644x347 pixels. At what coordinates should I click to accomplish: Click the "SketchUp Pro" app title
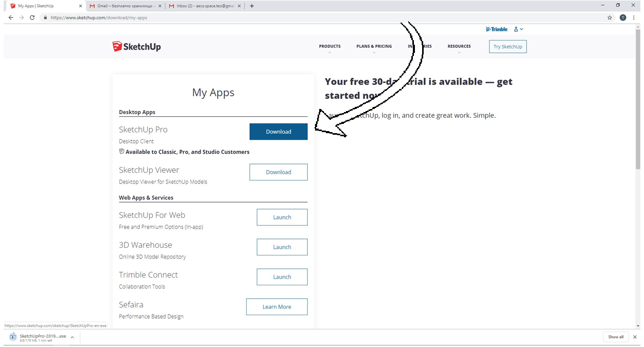click(143, 130)
